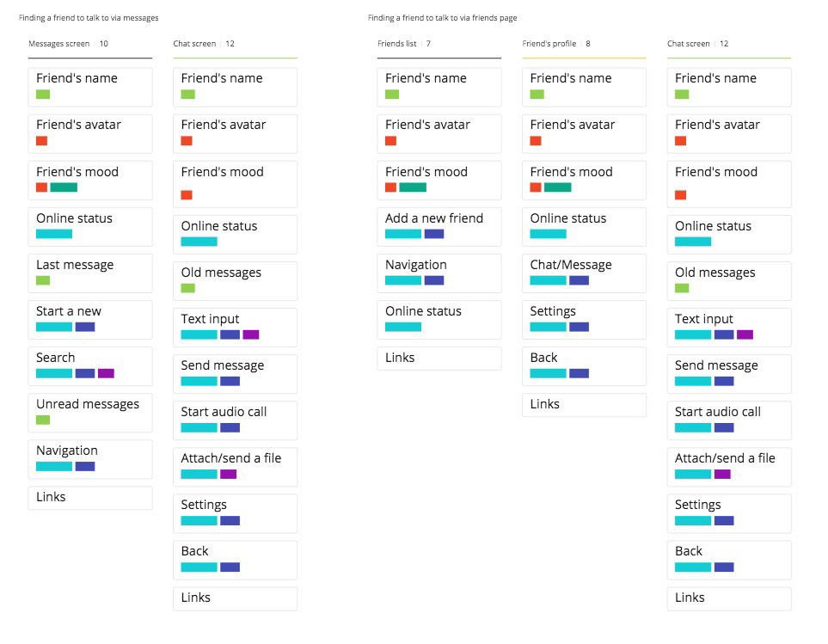The image size is (828, 644).
Task: Click green tag on Friend's profile Friend's name
Action: 537,95
